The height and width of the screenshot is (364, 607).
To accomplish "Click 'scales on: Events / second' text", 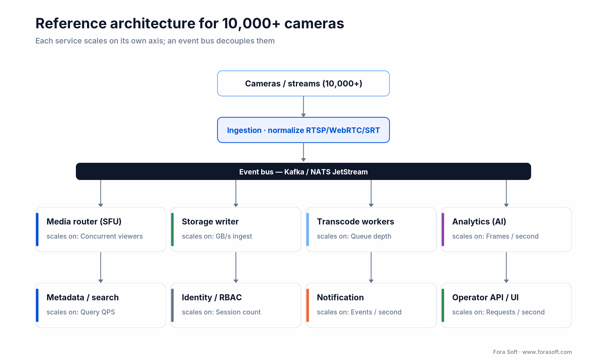I will point(359,312).
